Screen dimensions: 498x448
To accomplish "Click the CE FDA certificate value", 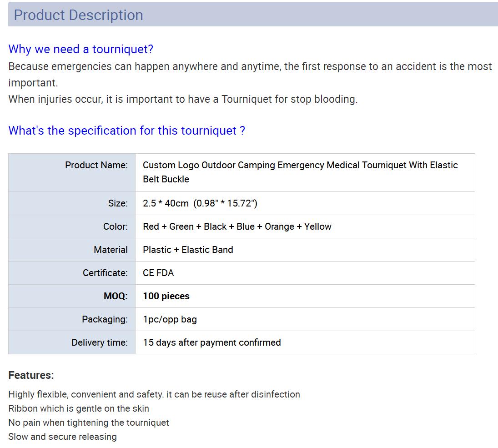I will (158, 273).
